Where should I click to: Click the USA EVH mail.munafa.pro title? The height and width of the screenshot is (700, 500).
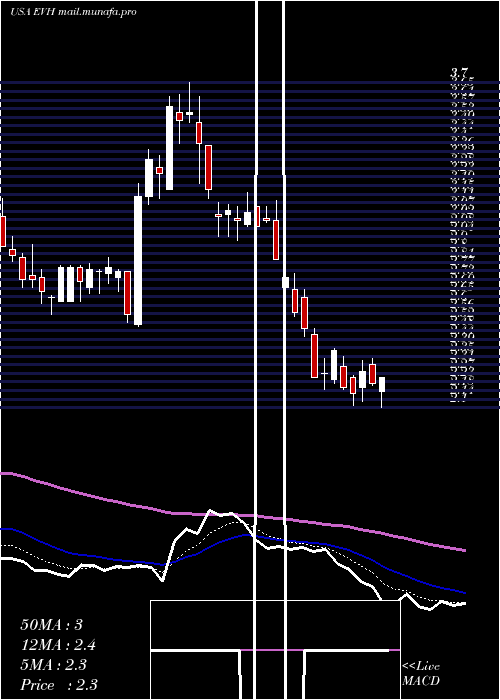point(73,12)
